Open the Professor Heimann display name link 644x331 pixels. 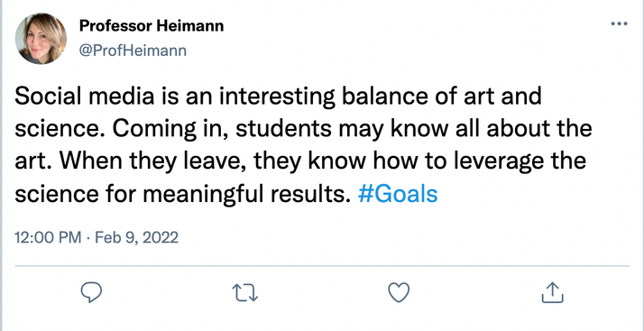pos(152,26)
